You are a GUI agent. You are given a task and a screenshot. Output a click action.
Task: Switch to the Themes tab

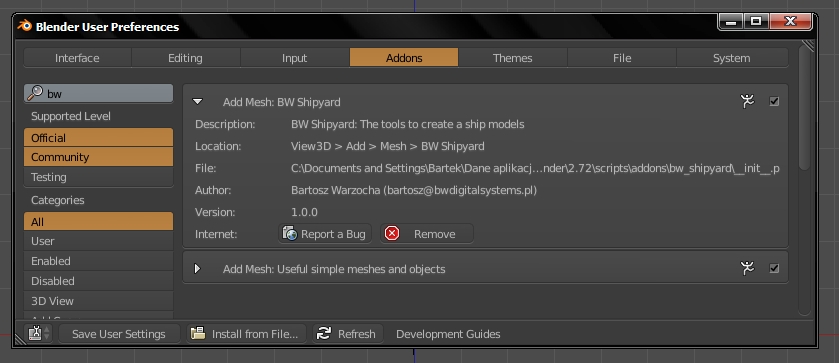click(513, 58)
